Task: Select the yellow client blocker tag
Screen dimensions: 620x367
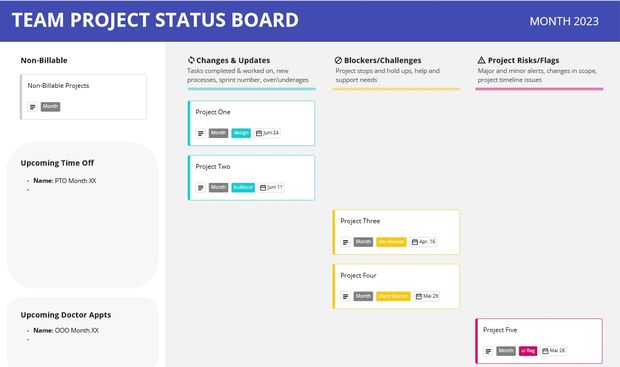Action: 393,296
